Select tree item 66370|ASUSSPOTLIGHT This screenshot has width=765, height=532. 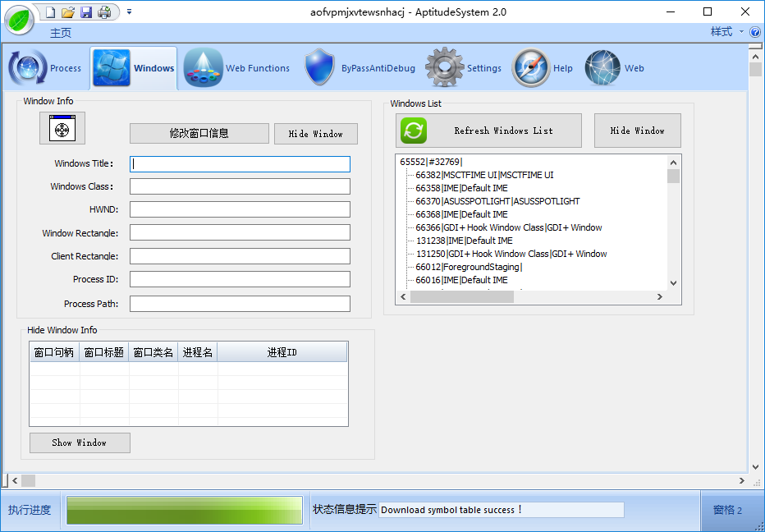pyautogui.click(x=497, y=202)
